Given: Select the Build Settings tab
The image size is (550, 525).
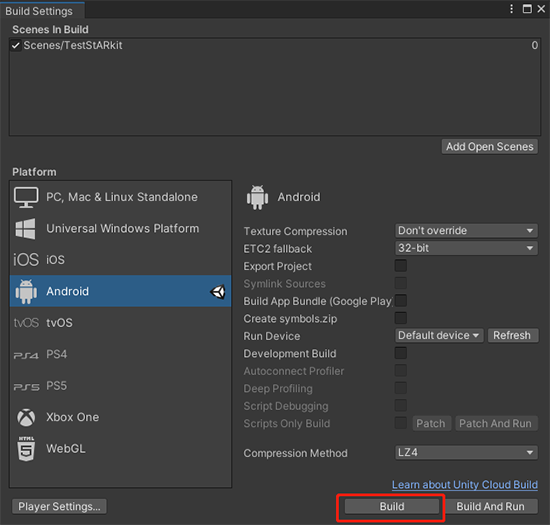Looking at the screenshot, I should tap(39, 11).
